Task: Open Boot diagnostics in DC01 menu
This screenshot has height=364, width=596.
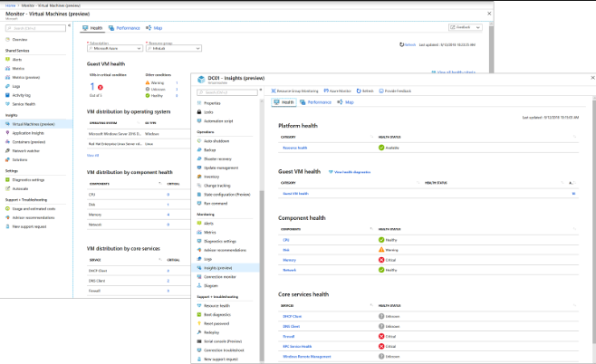Action: click(x=217, y=315)
